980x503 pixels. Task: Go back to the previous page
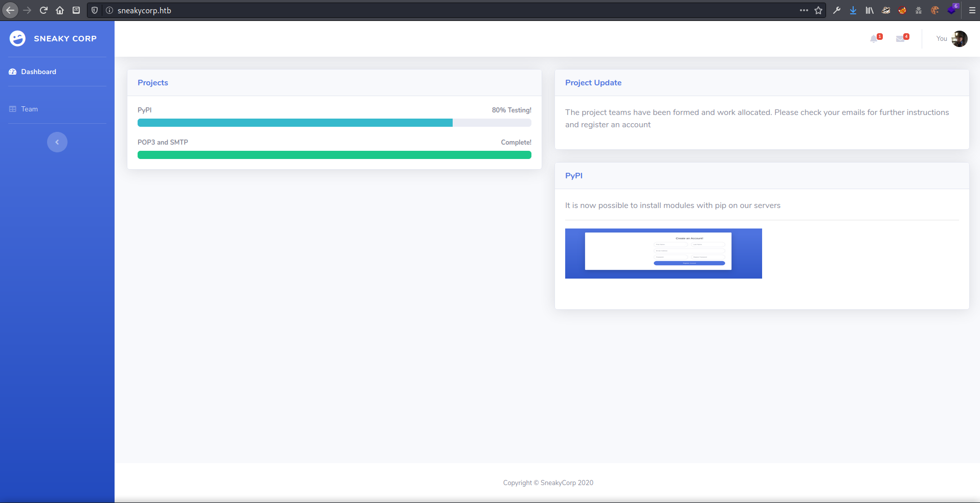pos(10,10)
